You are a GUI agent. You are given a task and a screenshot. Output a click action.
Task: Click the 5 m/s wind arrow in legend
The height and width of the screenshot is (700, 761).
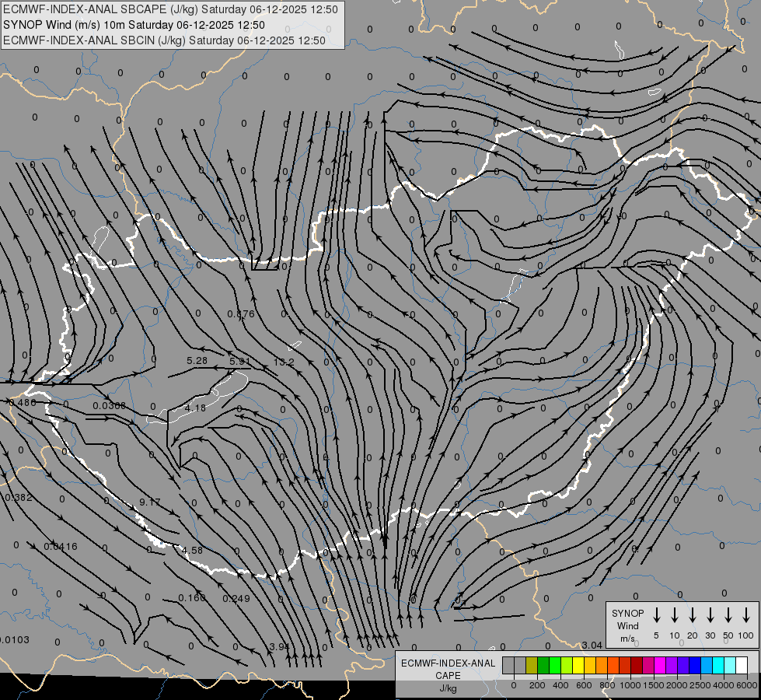[656, 615]
